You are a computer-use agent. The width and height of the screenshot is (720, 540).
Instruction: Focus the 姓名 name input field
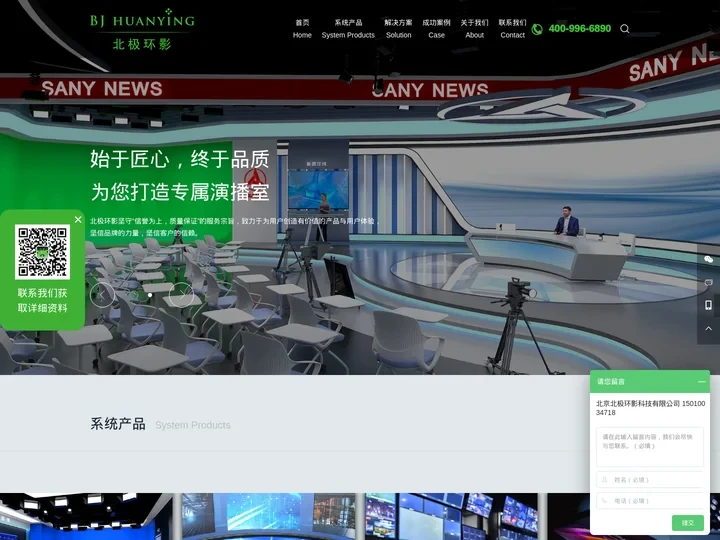pyautogui.click(x=650, y=480)
